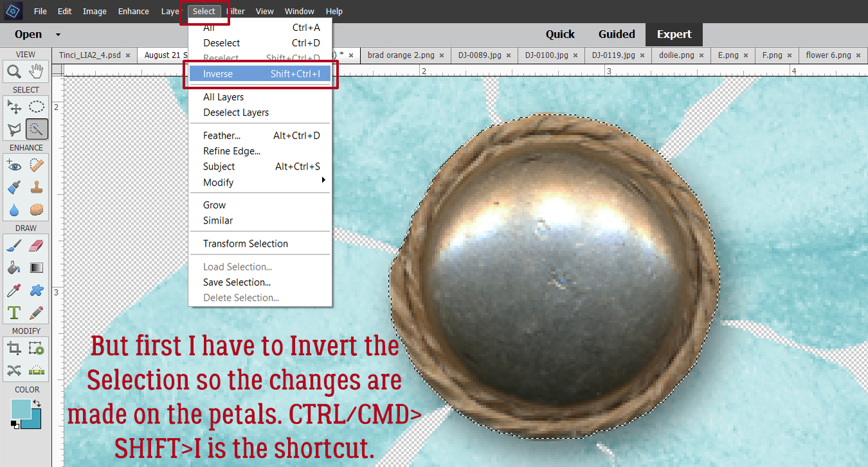868x467 pixels.
Task: Switch to Guided edit mode
Action: pyautogui.click(x=617, y=35)
